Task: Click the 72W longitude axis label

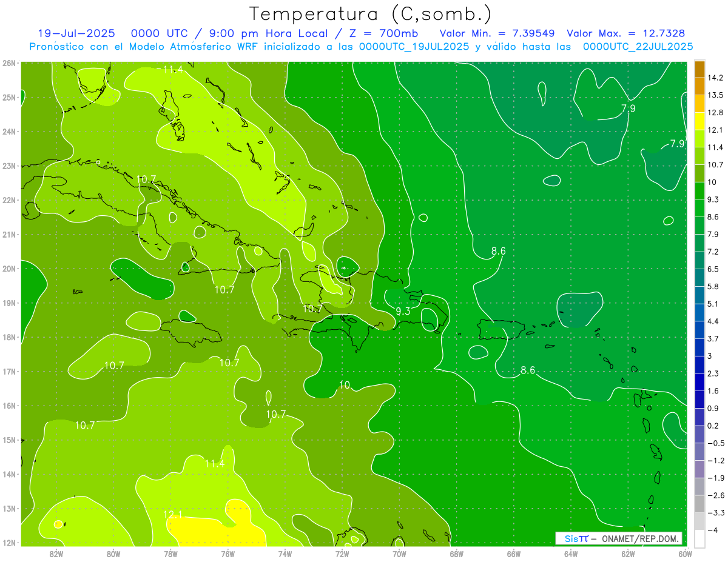Action: click(x=342, y=554)
